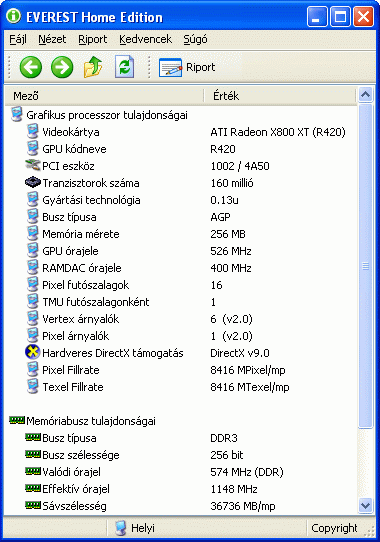Image resolution: width=380 pixels, height=542 pixels.
Task: Click the icon beside TMU futószalagonként
Action: (33, 301)
